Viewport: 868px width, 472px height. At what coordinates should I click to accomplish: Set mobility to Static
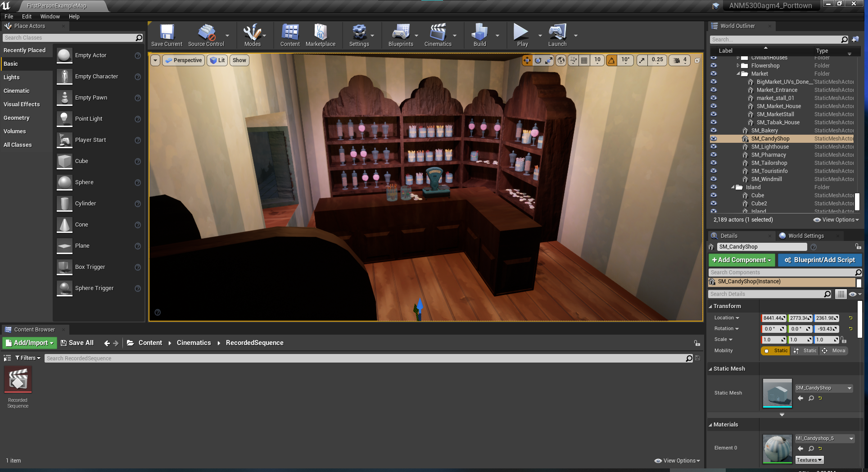point(775,351)
